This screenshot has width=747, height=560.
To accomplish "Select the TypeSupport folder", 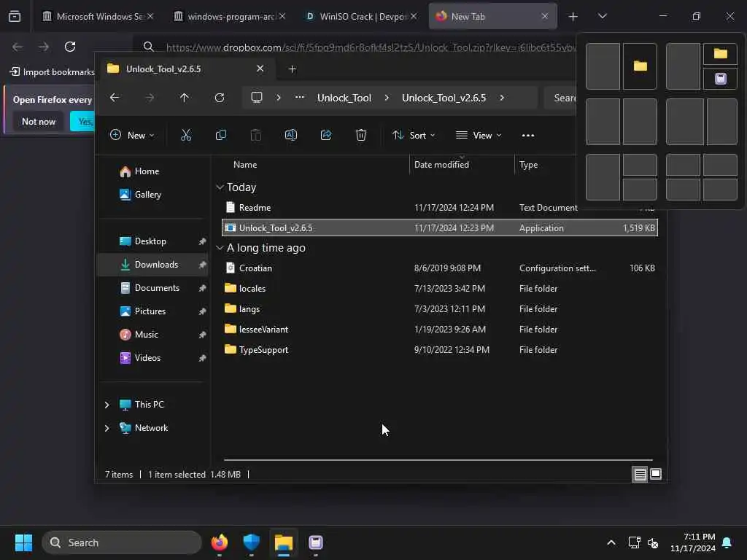I will tap(440, 350).
